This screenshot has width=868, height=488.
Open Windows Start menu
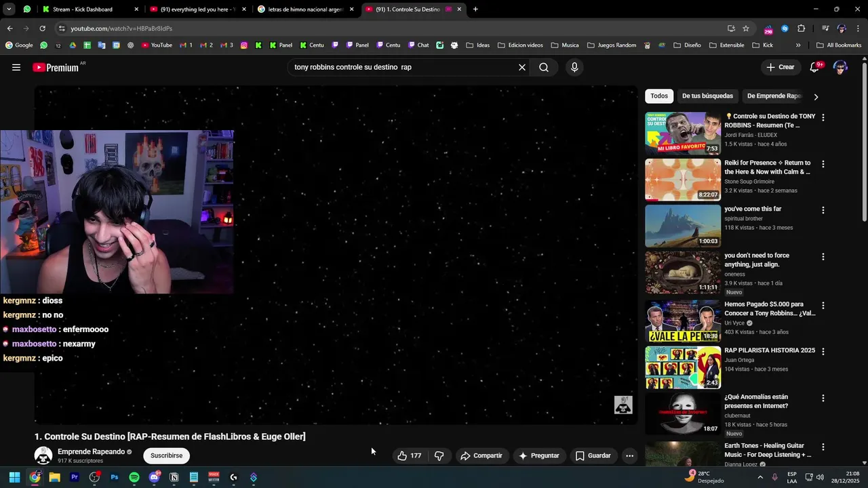(x=14, y=477)
